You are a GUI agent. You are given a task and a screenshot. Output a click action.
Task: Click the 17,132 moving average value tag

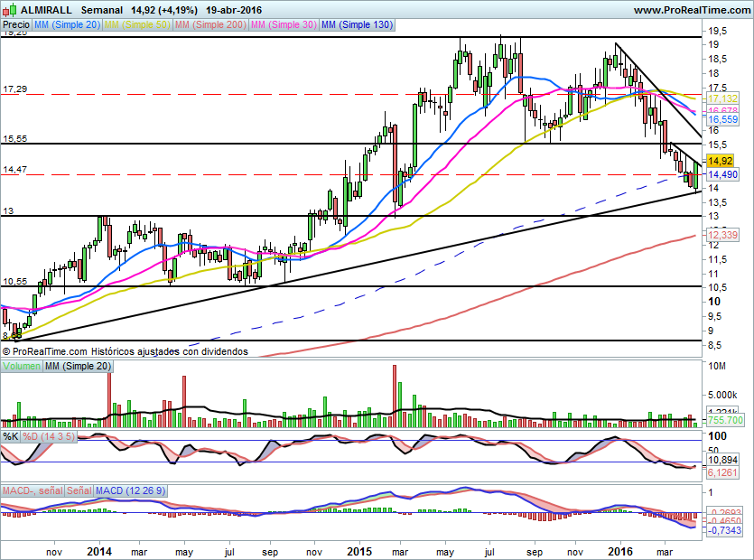(x=722, y=98)
